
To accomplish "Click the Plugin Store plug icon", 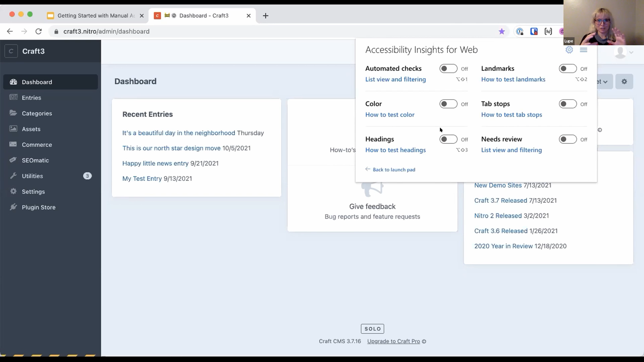I will pos(13,207).
